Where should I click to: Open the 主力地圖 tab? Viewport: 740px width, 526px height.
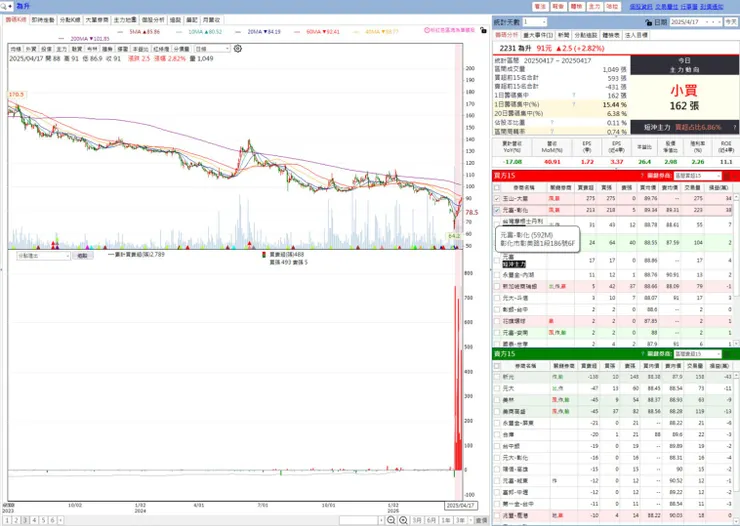[125, 20]
